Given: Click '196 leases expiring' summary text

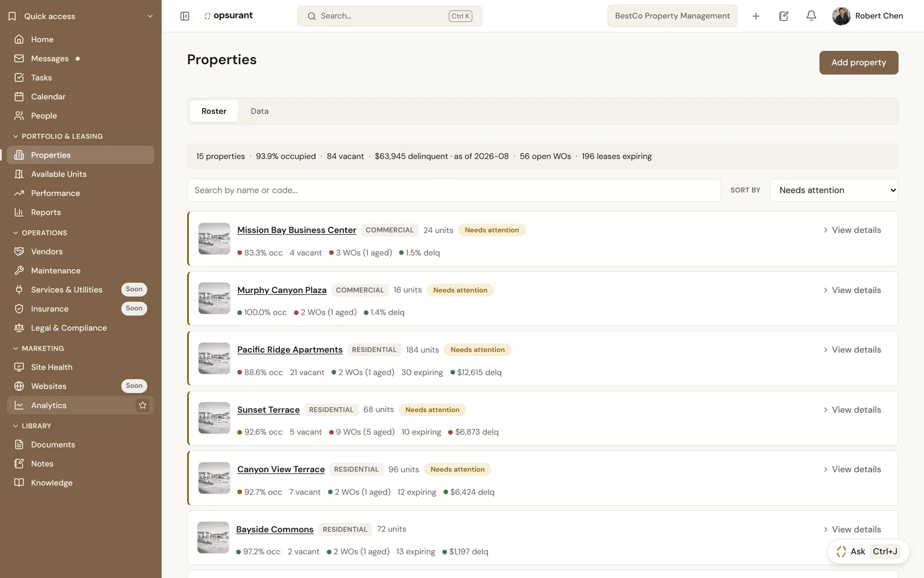Looking at the screenshot, I should [x=617, y=156].
